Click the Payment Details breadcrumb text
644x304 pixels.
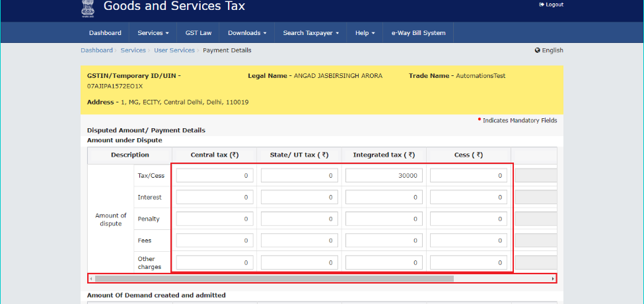pyautogui.click(x=227, y=50)
